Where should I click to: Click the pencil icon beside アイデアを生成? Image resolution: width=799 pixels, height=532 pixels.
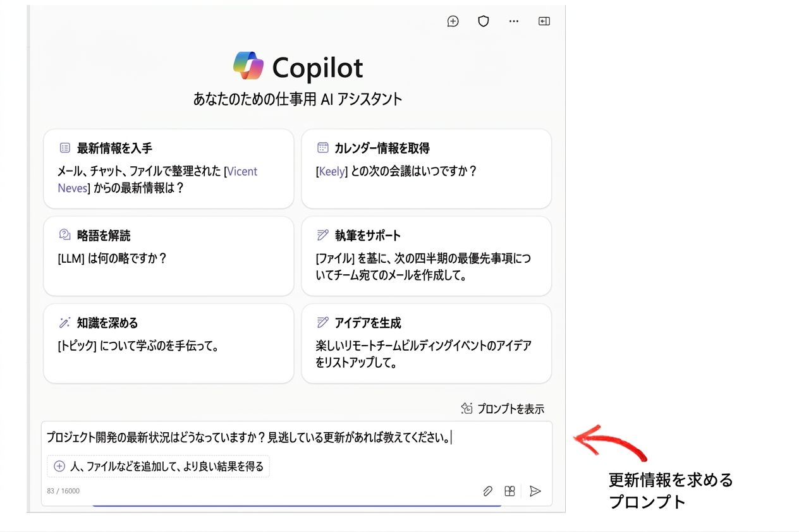(x=322, y=323)
